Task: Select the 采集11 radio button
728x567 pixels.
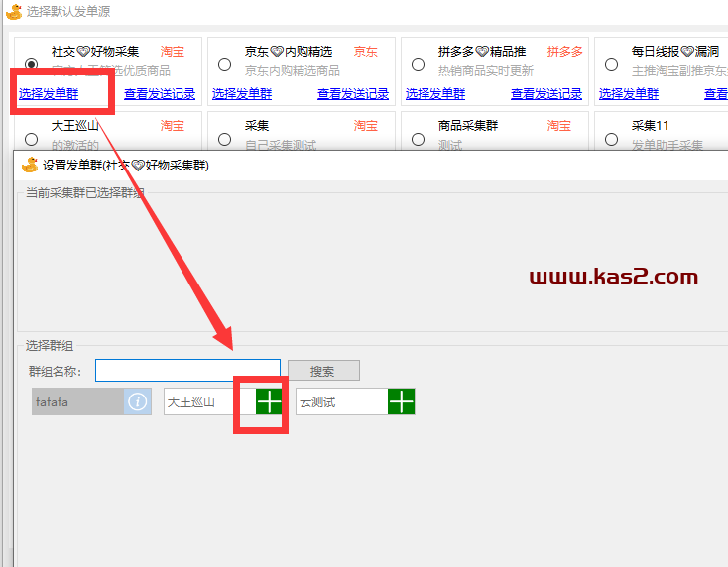Action: click(612, 139)
